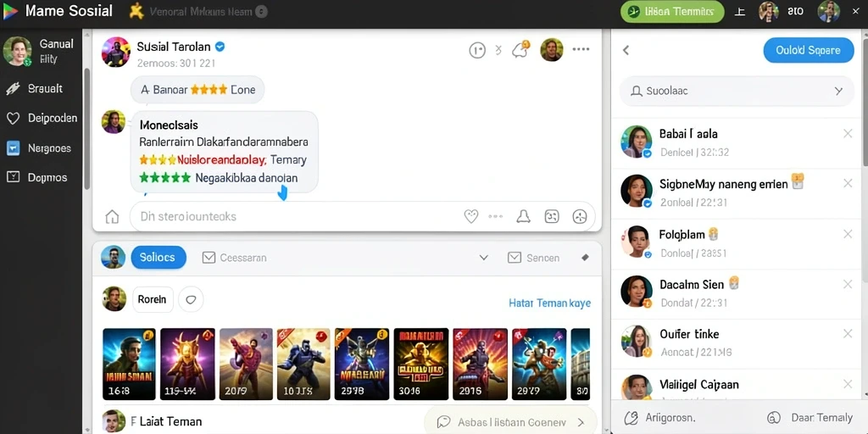Click heart button next to Rorein
868x434 pixels.
[x=191, y=299]
